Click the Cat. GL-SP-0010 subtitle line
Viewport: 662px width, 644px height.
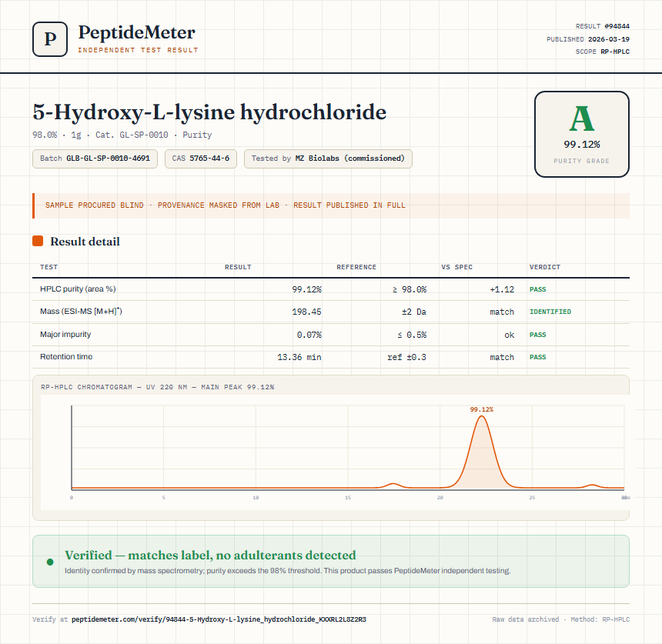pos(122,135)
